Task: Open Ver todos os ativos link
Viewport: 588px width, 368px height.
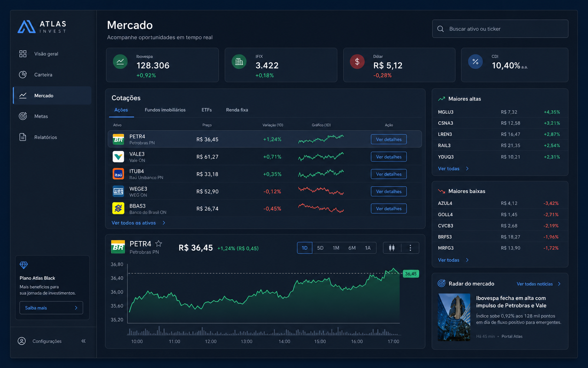Action: click(138, 223)
